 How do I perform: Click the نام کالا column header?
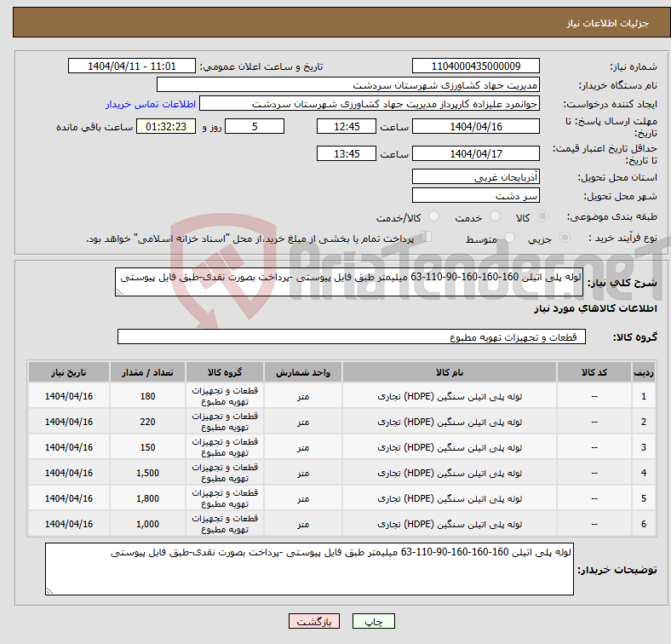click(x=450, y=372)
